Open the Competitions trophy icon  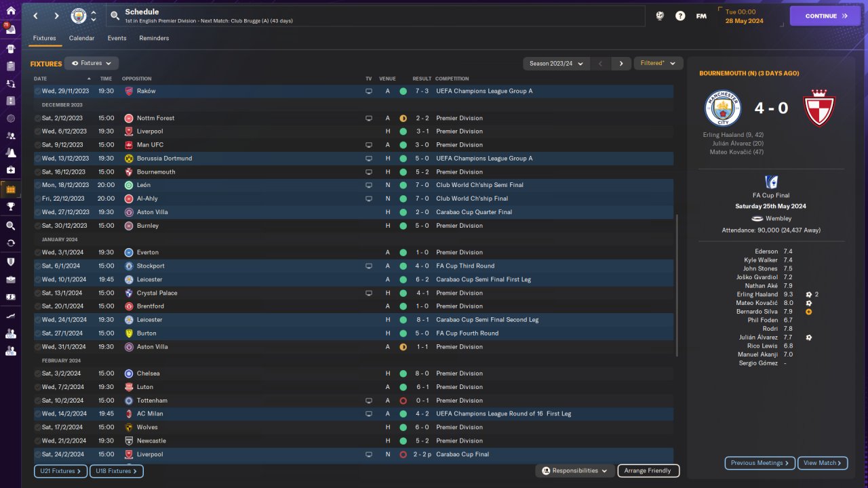(10, 207)
